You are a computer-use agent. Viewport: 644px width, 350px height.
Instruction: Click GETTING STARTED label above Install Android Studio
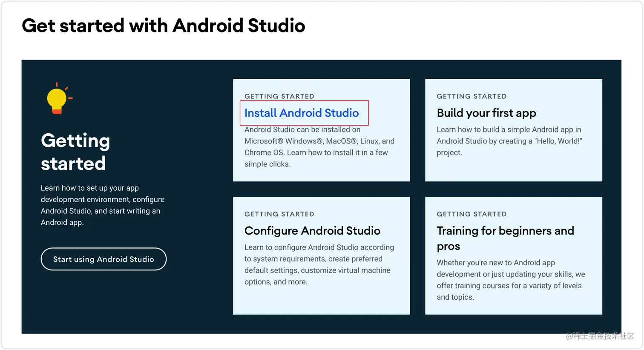[279, 97]
